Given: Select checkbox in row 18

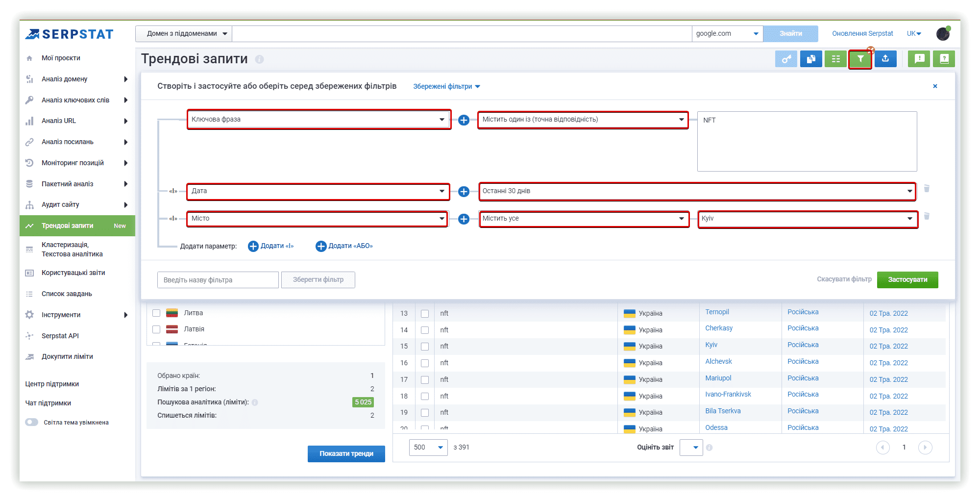Looking at the screenshot, I should (x=425, y=396).
